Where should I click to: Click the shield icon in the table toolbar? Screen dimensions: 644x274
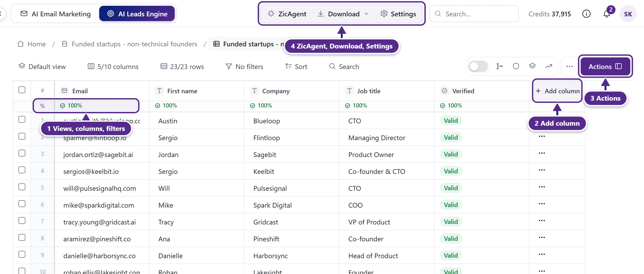coord(516,66)
